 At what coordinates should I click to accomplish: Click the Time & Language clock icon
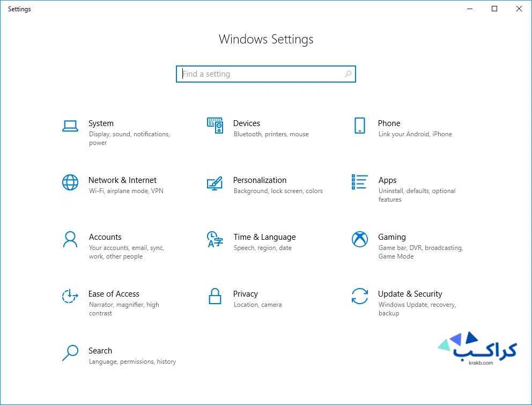click(x=215, y=240)
